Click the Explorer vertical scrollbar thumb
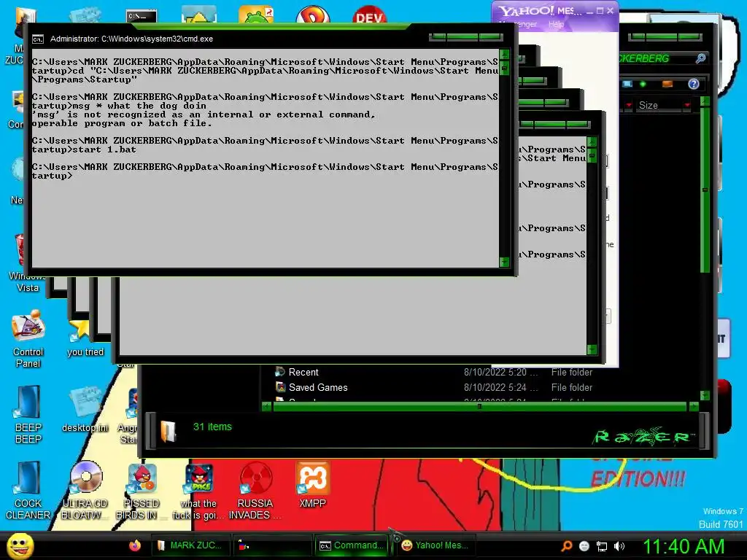747x560 pixels. (705, 190)
